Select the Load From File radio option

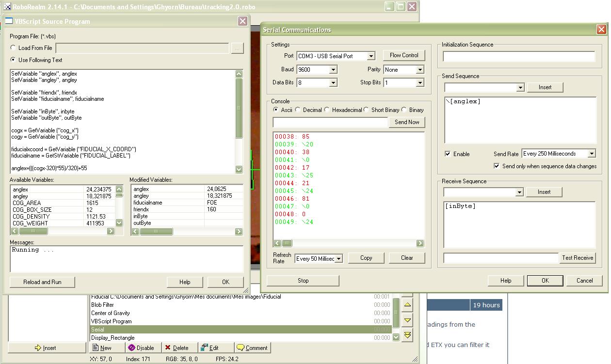tap(13, 47)
